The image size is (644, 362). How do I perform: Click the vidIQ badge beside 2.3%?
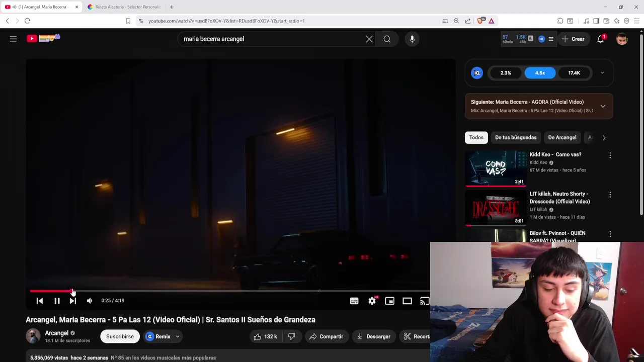tap(477, 73)
